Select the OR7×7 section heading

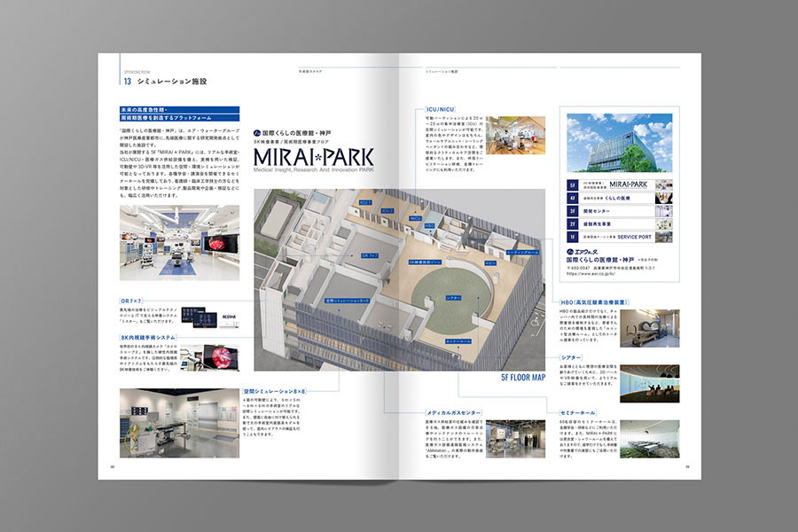pyautogui.click(x=131, y=301)
